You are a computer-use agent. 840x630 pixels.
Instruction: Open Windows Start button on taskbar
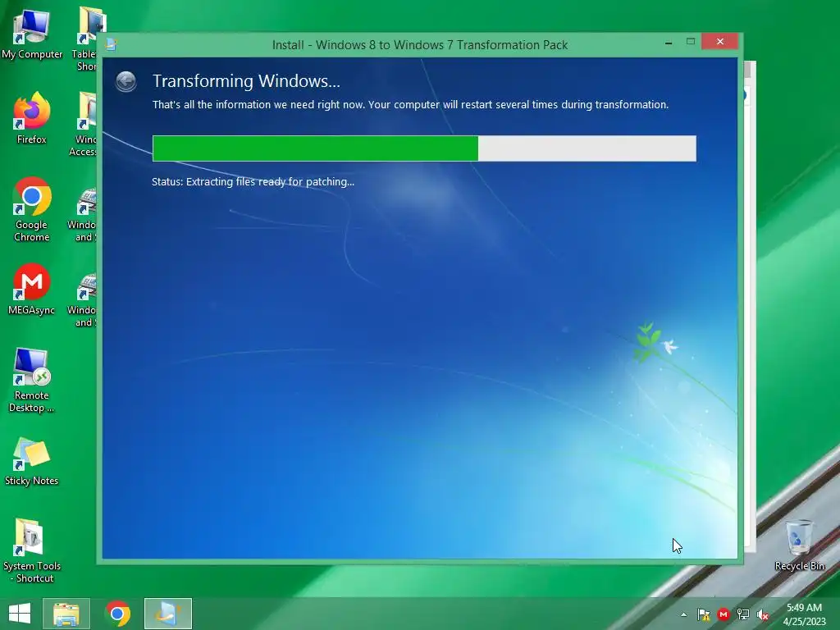point(20,614)
